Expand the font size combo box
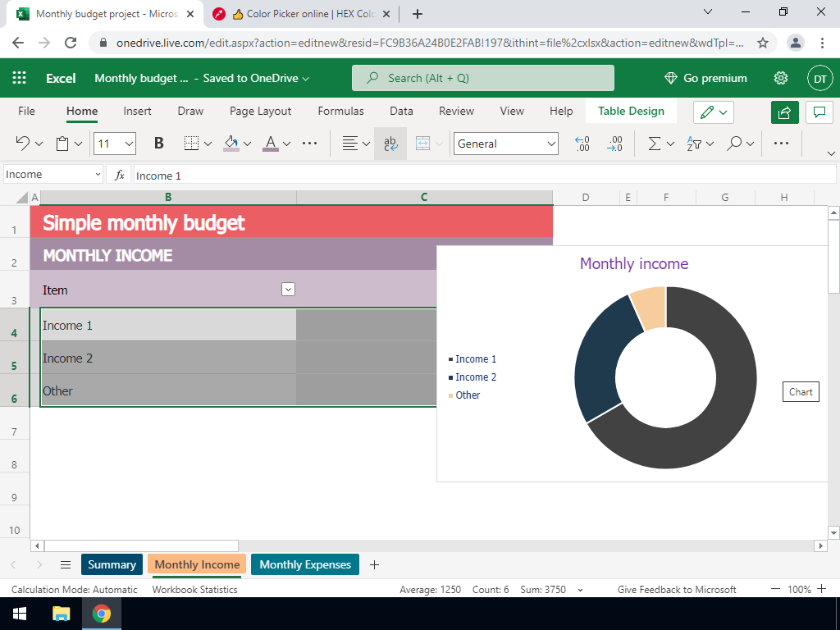This screenshot has width=840, height=630. pos(129,144)
